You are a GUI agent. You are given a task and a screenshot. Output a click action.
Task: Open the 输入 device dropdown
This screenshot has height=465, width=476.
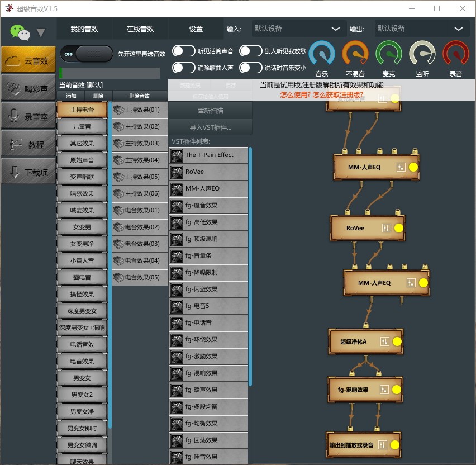299,29
